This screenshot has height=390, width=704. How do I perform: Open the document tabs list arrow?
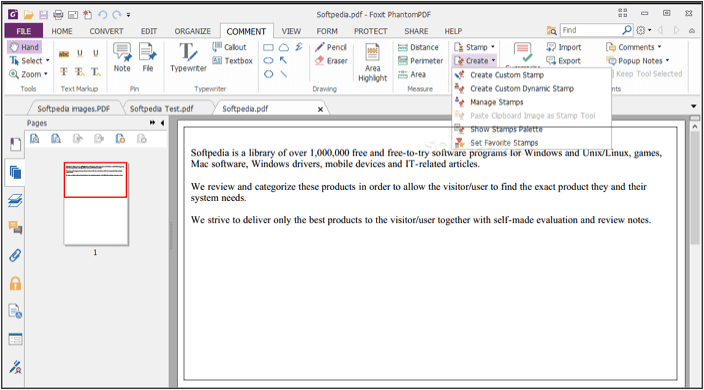click(694, 106)
